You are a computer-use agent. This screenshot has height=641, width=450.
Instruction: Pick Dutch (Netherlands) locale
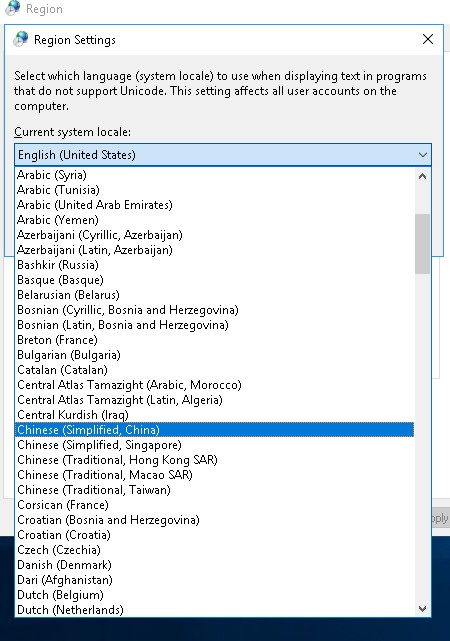pyautogui.click(x=215, y=610)
